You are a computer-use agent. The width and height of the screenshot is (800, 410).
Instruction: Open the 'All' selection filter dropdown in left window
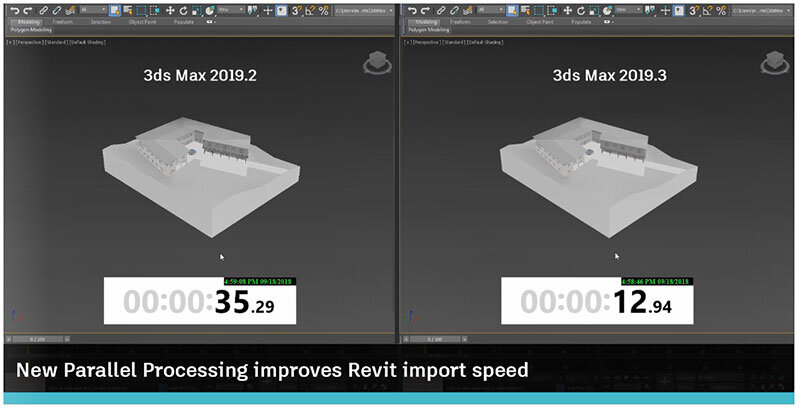point(93,10)
